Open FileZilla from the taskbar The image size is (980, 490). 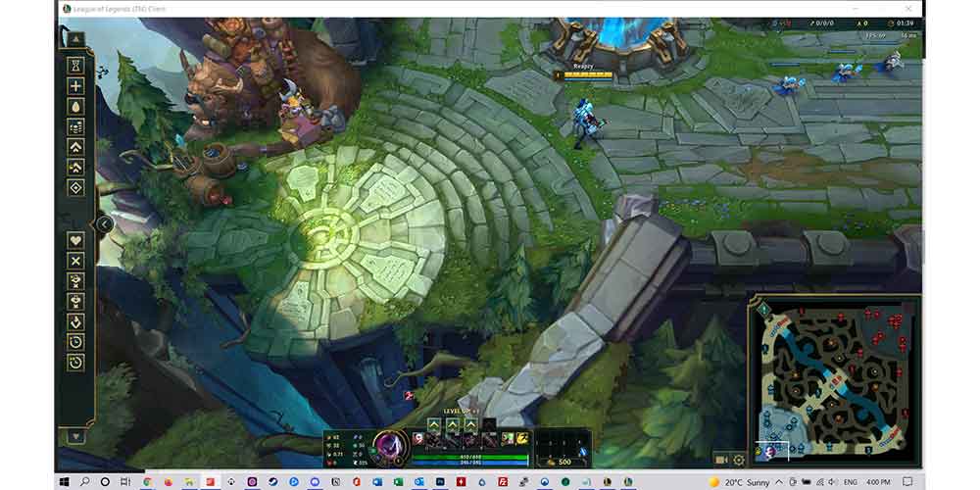point(503,482)
